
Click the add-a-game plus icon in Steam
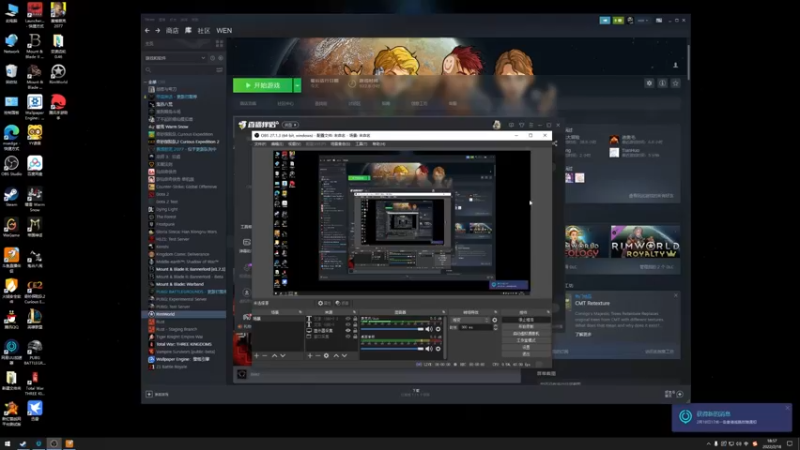[x=149, y=394]
